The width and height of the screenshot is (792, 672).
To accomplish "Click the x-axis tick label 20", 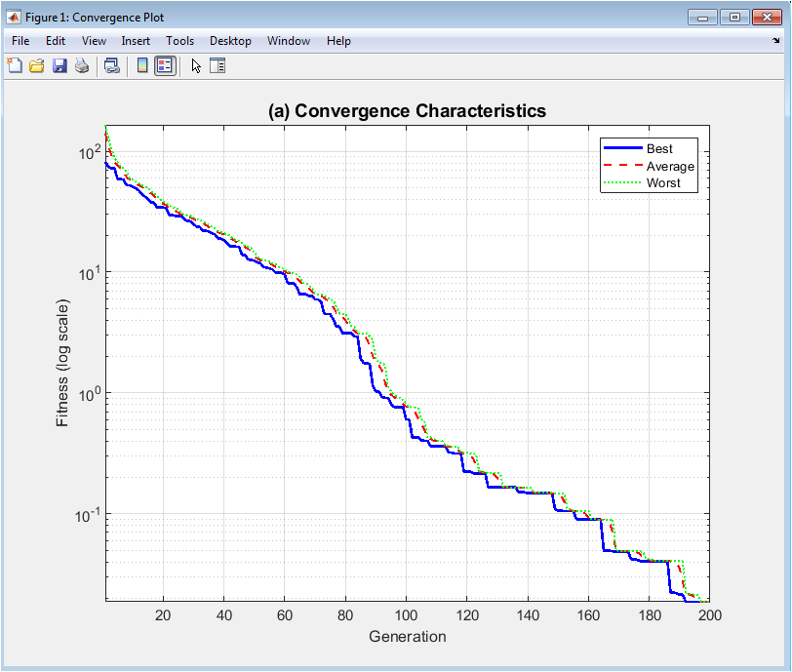I will (x=163, y=614).
